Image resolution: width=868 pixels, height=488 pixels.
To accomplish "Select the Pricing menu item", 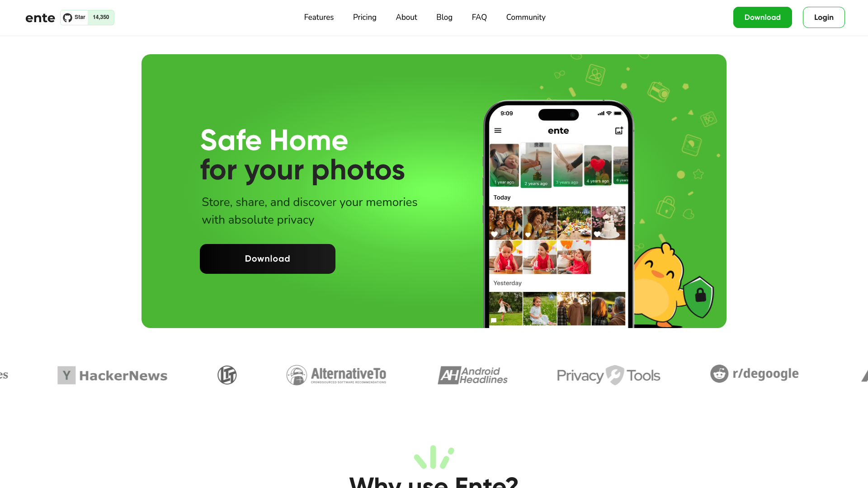I will point(364,17).
